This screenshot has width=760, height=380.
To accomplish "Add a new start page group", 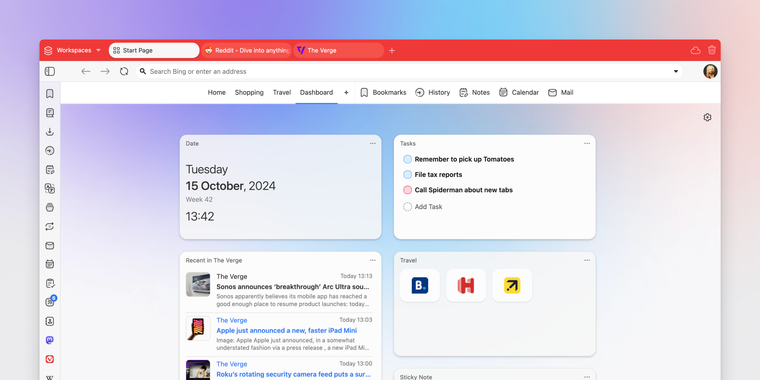I will pyautogui.click(x=346, y=93).
